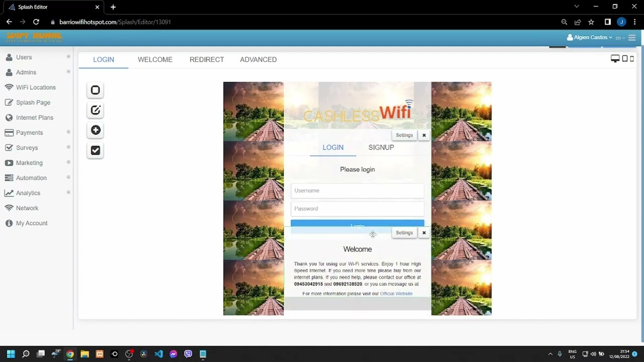Image resolution: width=644 pixels, height=362 pixels.
Task: Open the en language dropdown
Action: pyautogui.click(x=620, y=38)
